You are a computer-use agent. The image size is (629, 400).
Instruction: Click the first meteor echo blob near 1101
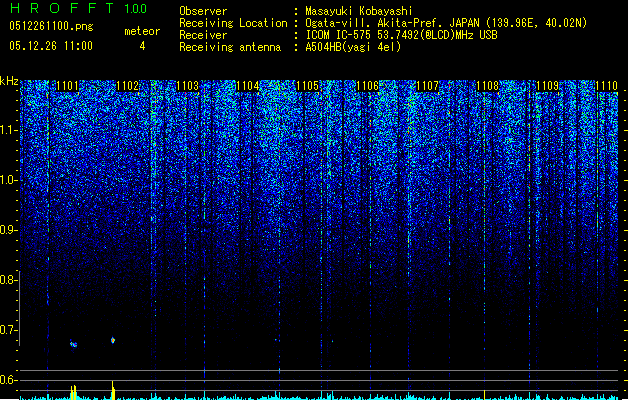point(73,344)
